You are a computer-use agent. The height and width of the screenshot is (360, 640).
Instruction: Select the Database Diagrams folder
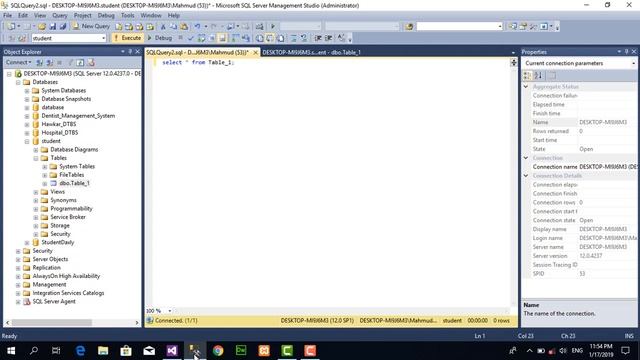coord(74,150)
